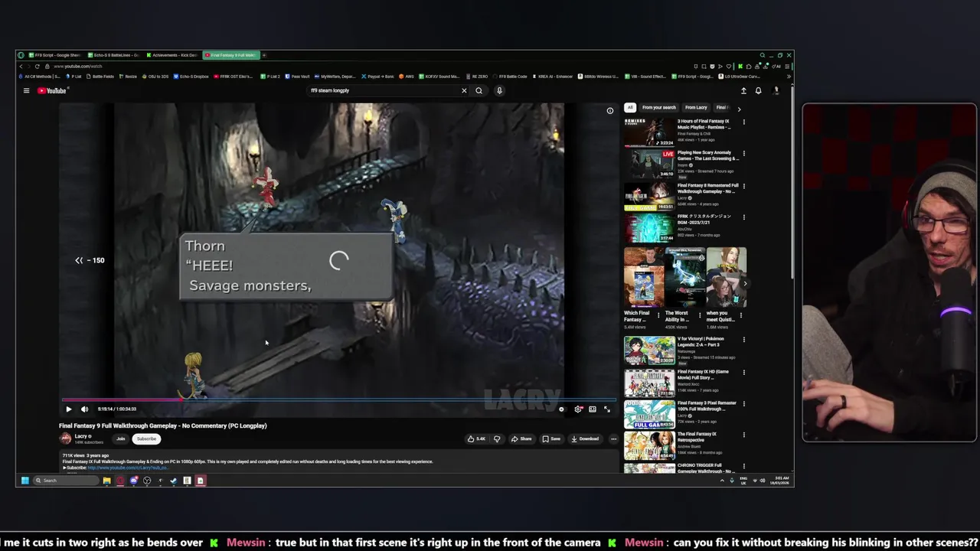
Task: Show the video info card icon
Action: coord(610,110)
